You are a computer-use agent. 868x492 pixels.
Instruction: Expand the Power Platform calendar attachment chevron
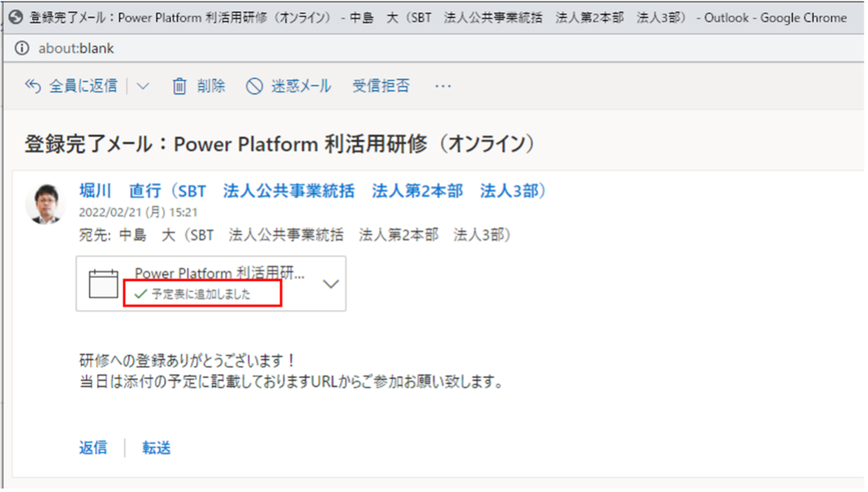click(x=330, y=284)
